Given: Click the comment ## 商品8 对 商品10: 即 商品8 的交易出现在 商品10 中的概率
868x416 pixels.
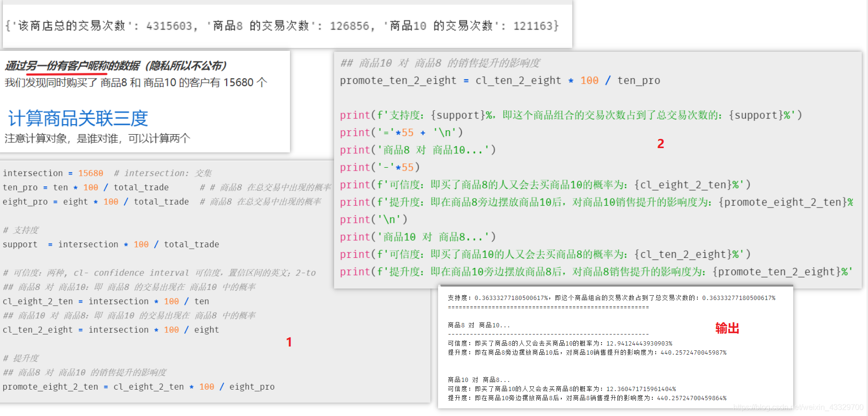Looking at the screenshot, I should coord(129,287).
